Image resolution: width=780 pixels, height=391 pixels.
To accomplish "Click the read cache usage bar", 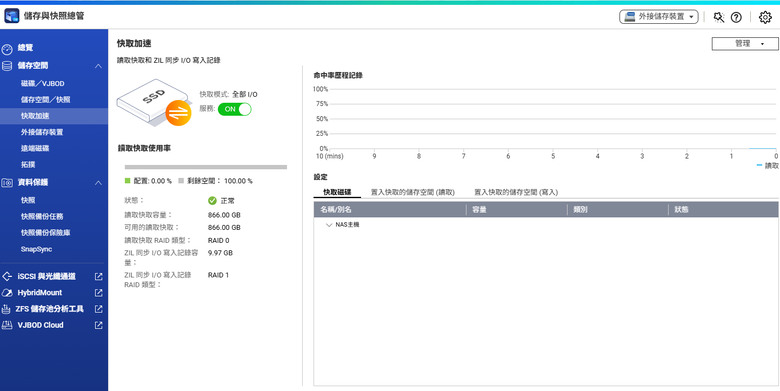I will (205, 167).
